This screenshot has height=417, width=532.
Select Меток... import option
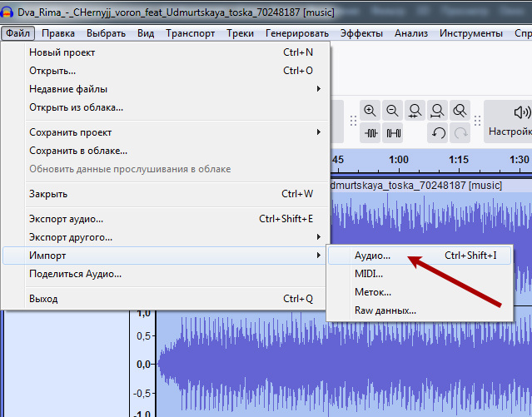point(420,292)
